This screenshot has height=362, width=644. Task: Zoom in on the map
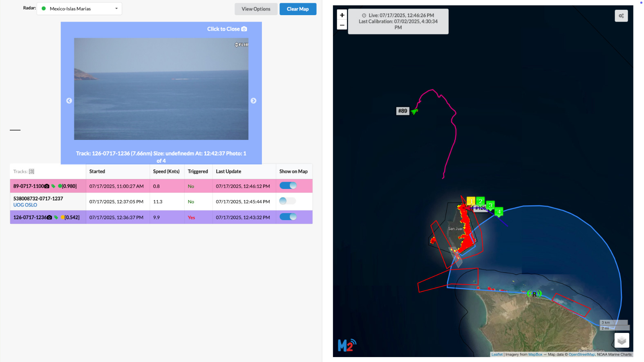342,15
